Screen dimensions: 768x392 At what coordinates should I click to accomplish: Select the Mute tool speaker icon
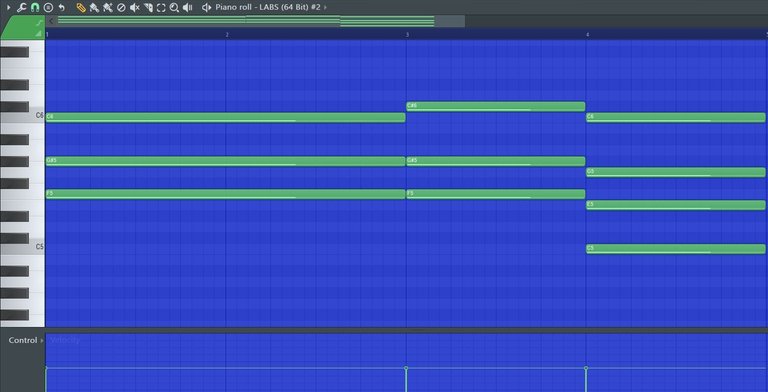pos(135,7)
